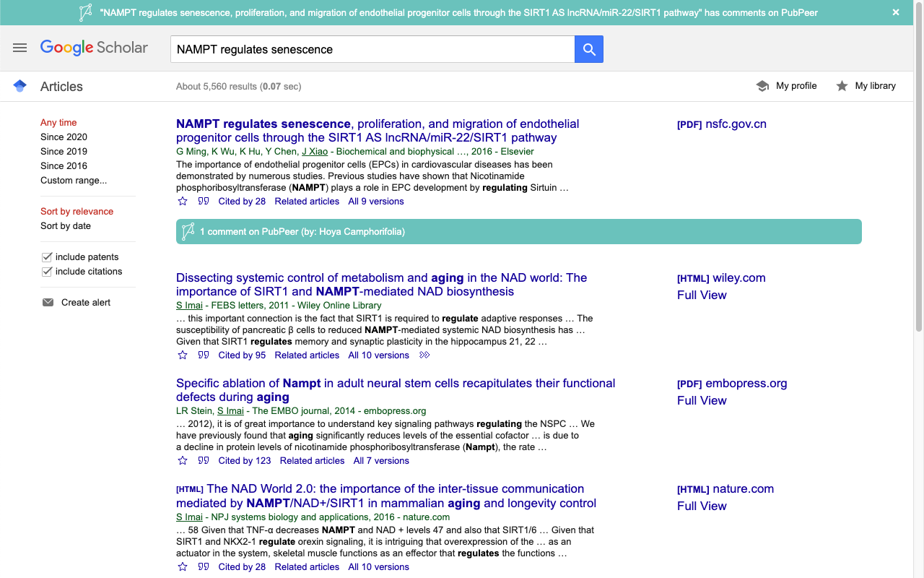The width and height of the screenshot is (924, 578).
Task: Click the Create alert envelope icon
Action: (x=48, y=303)
